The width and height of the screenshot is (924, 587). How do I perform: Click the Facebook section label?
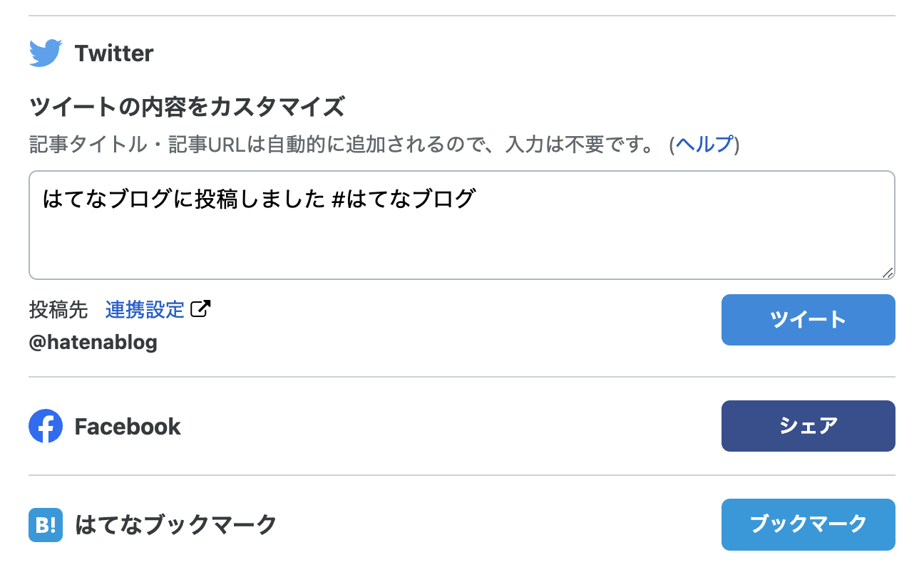[128, 427]
